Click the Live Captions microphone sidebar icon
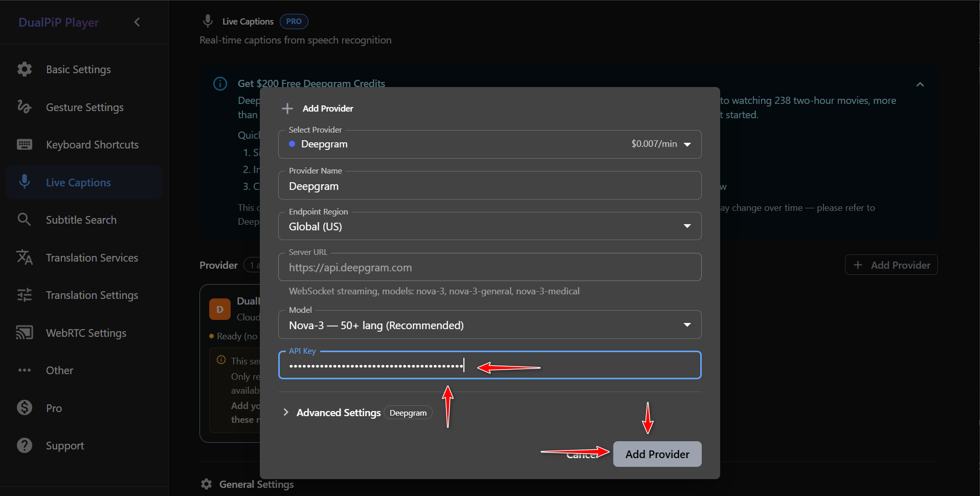This screenshot has height=496, width=980. (25, 182)
